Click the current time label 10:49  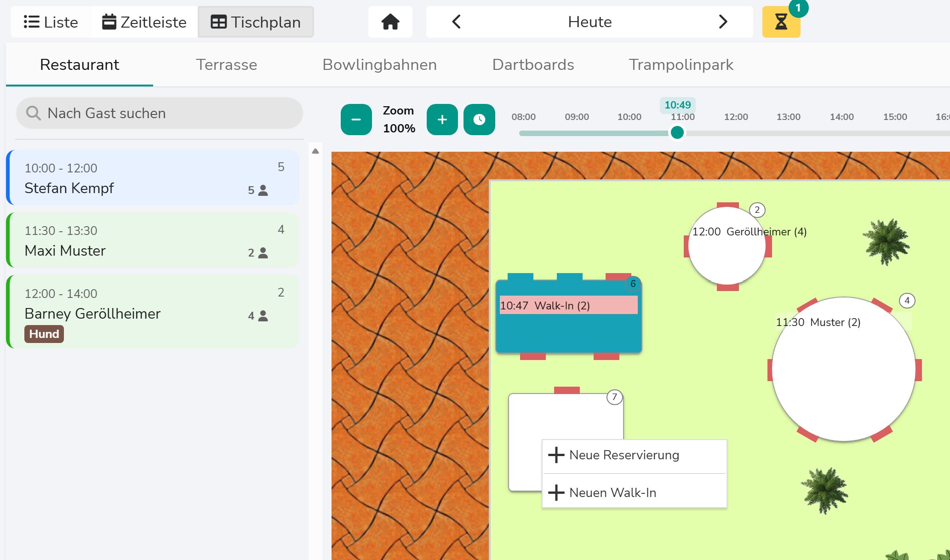678,105
